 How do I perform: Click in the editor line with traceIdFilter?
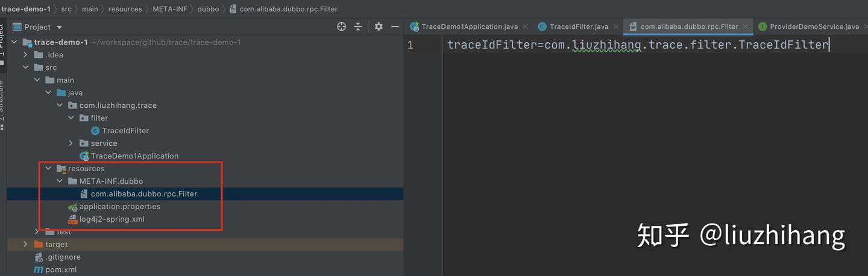(638, 45)
